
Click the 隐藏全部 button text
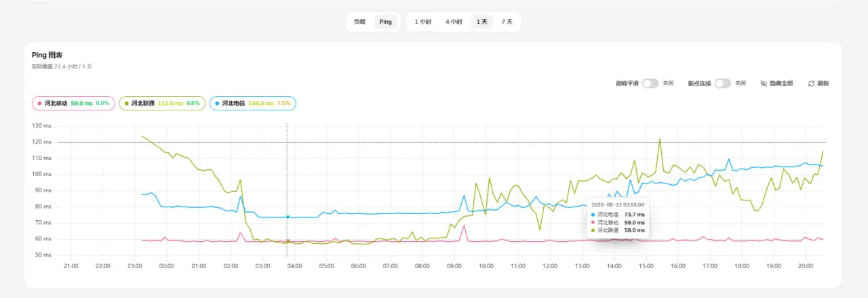point(781,83)
